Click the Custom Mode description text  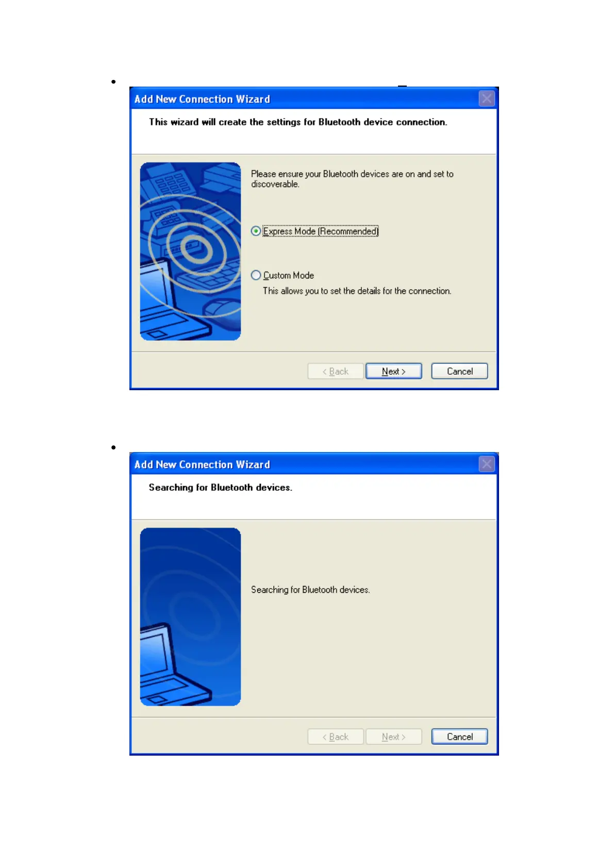357,291
